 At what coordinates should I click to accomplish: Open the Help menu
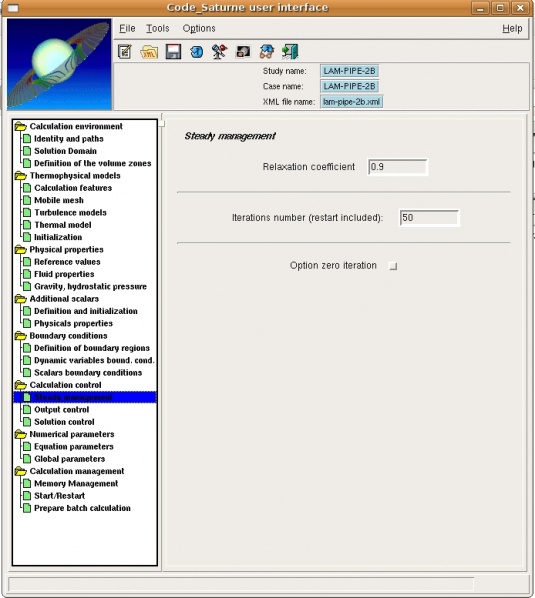512,28
